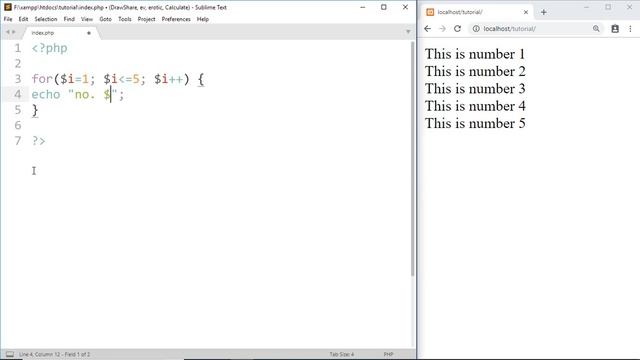Open the Tools menu

[x=124, y=19]
